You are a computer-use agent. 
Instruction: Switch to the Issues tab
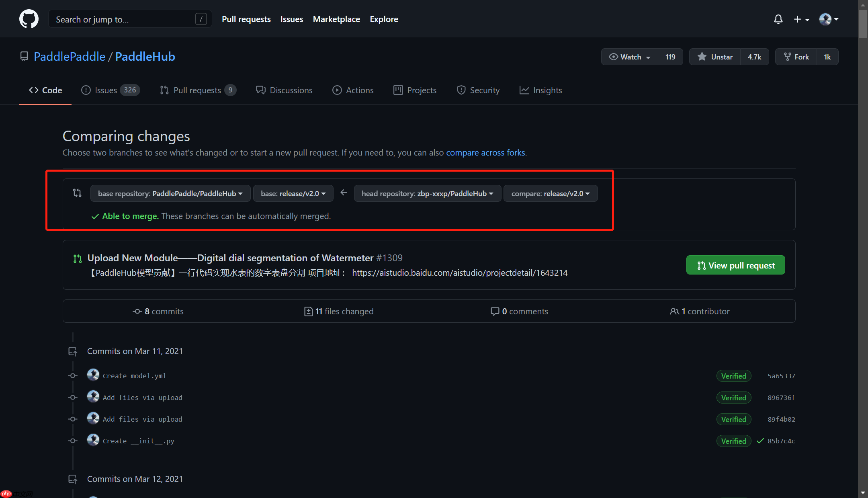pyautogui.click(x=106, y=90)
